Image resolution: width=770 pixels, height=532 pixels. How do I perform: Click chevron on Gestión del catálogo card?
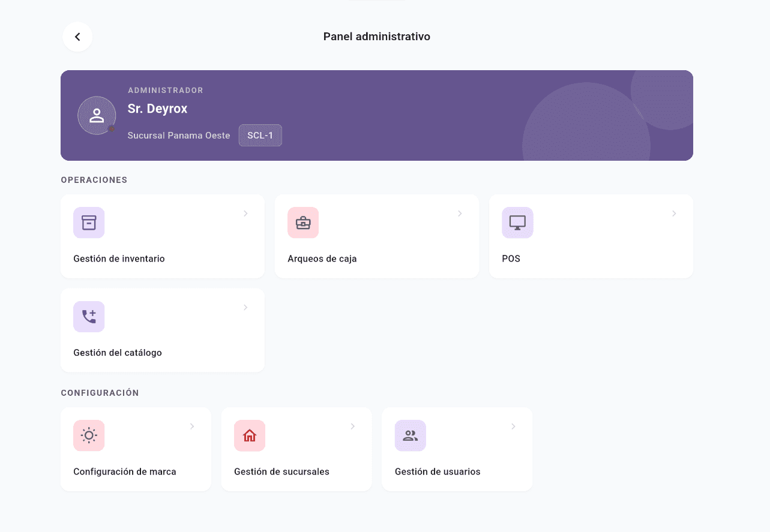(245, 308)
